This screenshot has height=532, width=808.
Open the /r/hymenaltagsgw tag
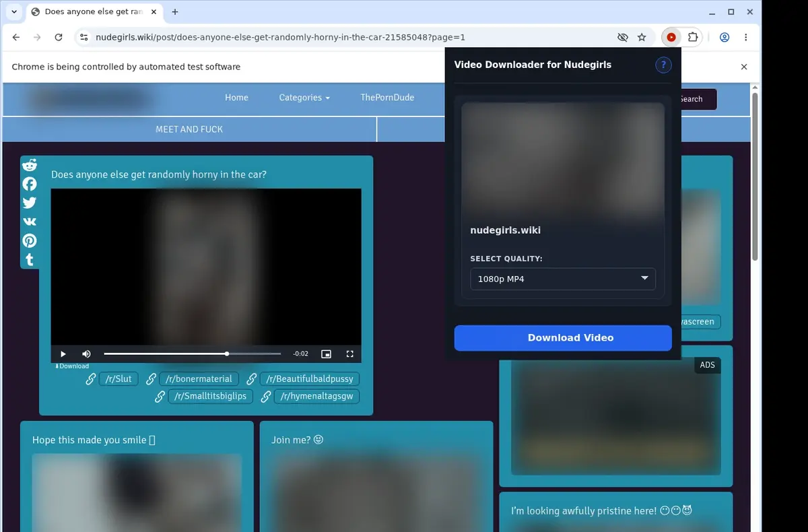tap(317, 396)
